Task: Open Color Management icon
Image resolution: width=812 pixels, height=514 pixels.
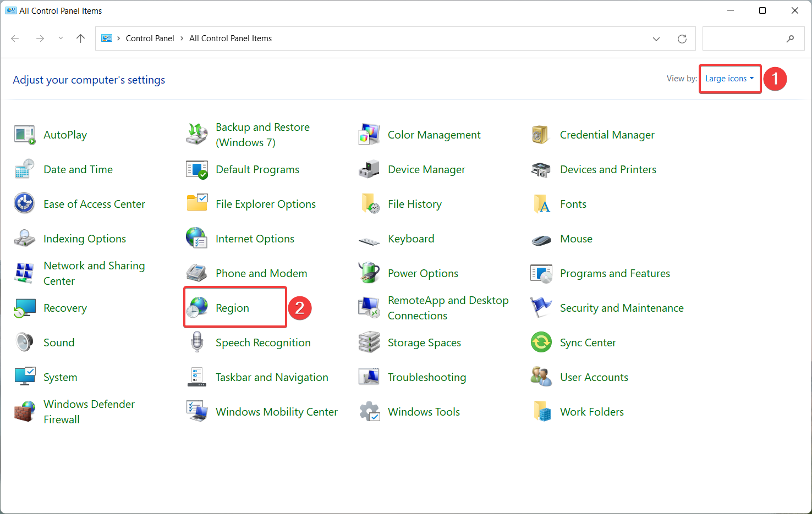Action: [x=369, y=135]
